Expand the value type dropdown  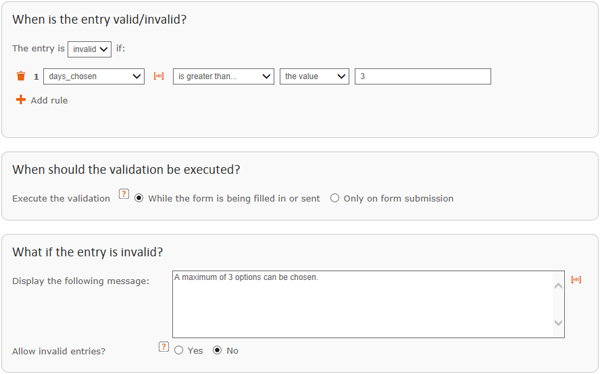coord(314,76)
